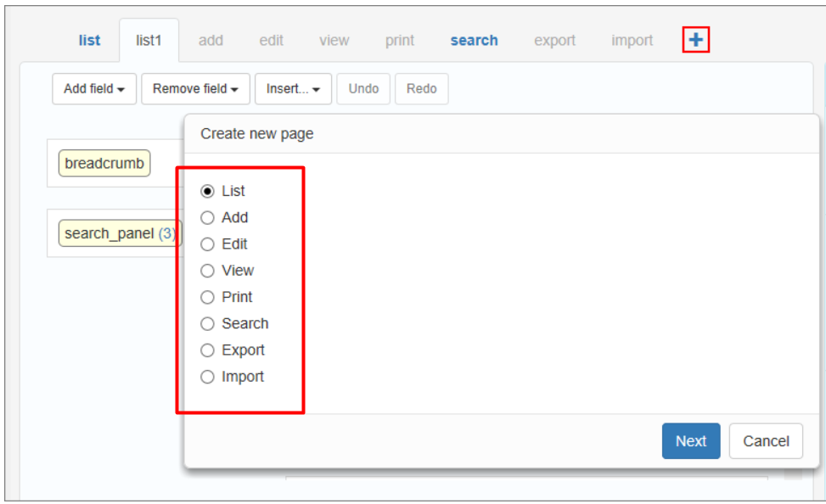The image size is (826, 504).
Task: Select the Edit radio option
Action: pos(208,244)
